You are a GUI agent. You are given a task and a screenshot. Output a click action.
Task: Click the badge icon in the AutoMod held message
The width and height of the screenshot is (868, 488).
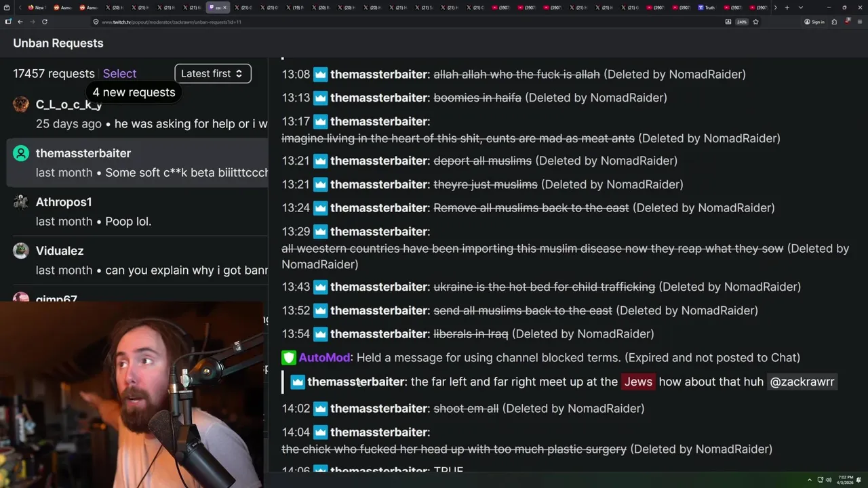pyautogui.click(x=298, y=382)
